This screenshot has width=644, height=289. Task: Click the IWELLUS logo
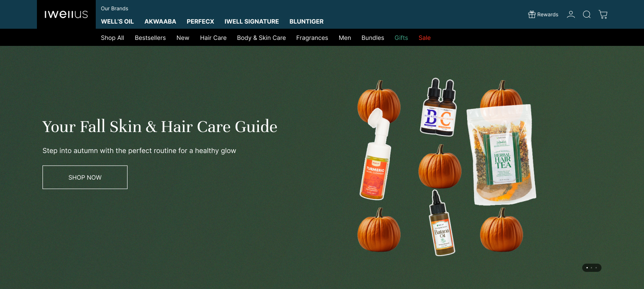pos(66,15)
